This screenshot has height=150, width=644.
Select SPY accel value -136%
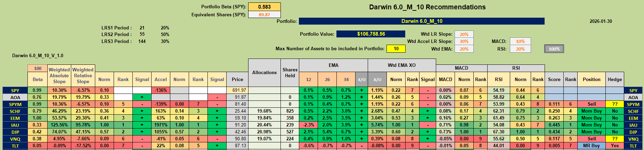[x=161, y=90]
